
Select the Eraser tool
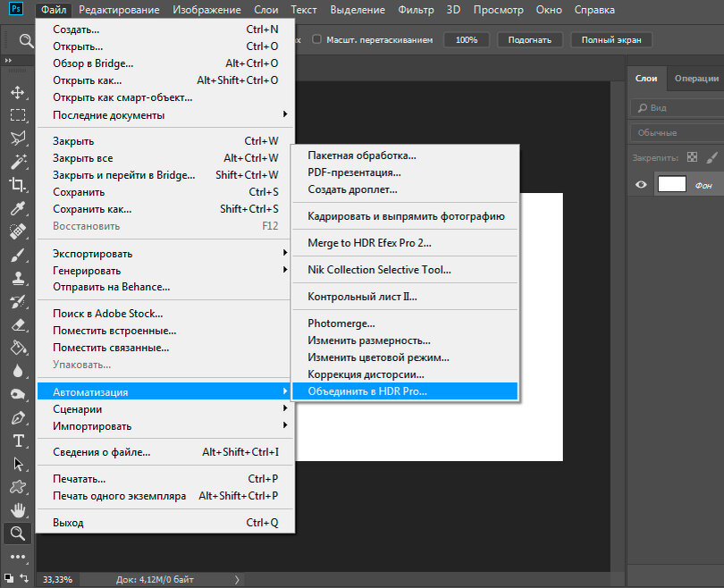(18, 324)
